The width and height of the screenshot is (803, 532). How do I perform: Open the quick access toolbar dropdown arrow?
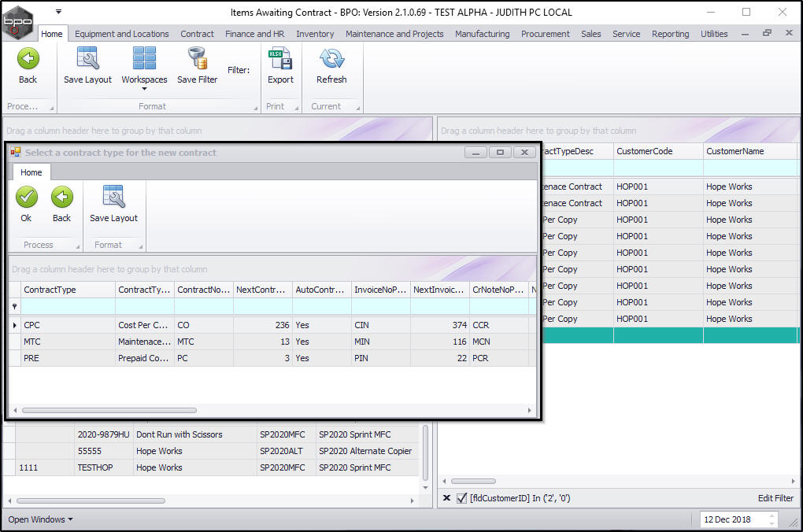point(59,12)
